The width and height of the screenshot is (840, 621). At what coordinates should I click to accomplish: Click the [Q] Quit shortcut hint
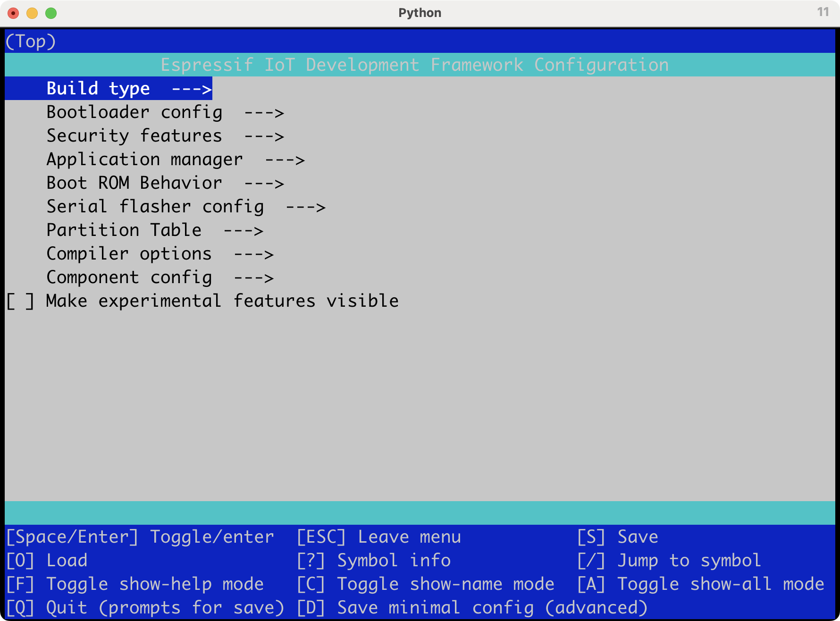click(x=145, y=608)
